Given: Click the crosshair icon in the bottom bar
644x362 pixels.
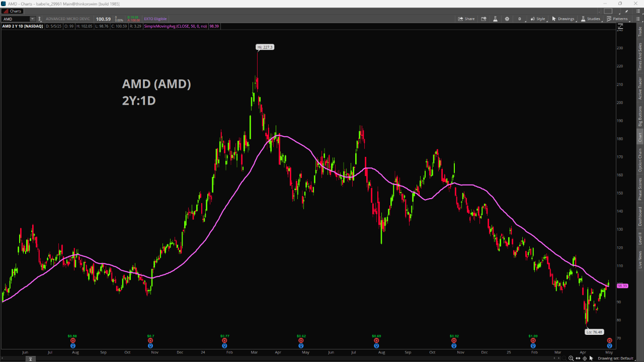Looking at the screenshot, I should (x=585, y=358).
